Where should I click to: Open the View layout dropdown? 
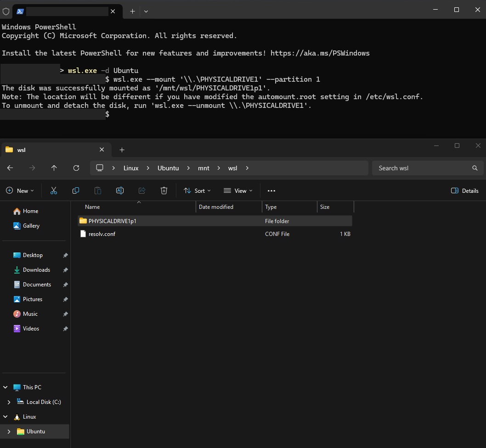(238, 190)
